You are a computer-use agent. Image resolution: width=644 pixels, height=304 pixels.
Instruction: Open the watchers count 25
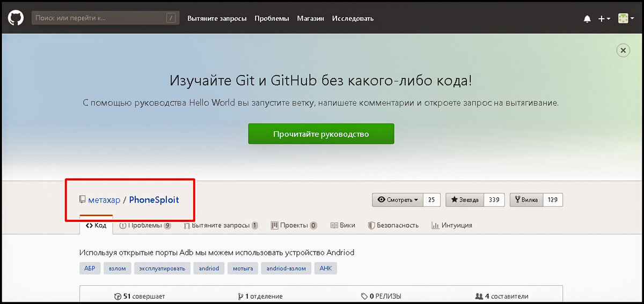click(431, 200)
